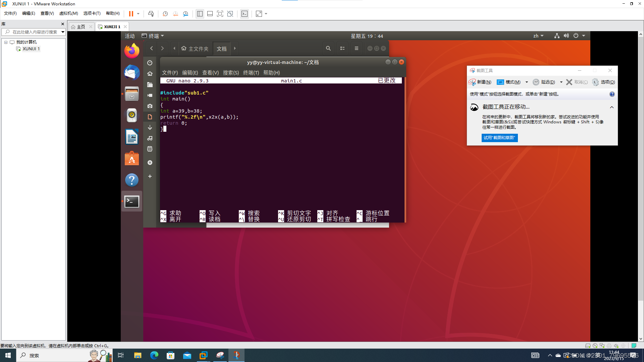Screen dimensions: 644x362
Task: Click the Windows taskbar search box
Action: [64, 355]
